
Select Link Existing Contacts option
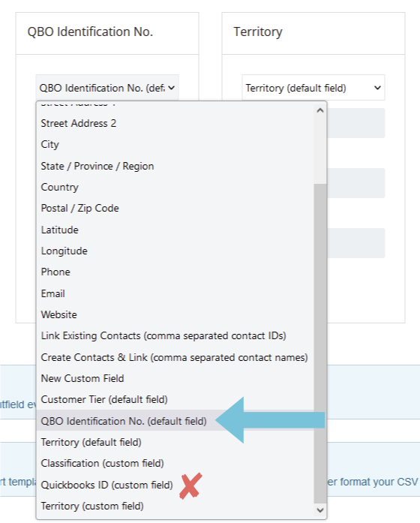tap(175, 335)
